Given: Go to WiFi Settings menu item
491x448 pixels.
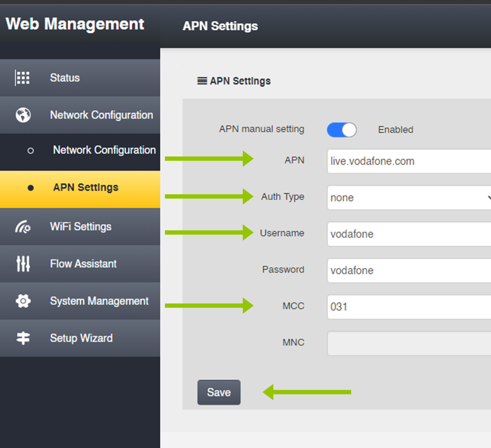Looking at the screenshot, I should pos(81,227).
